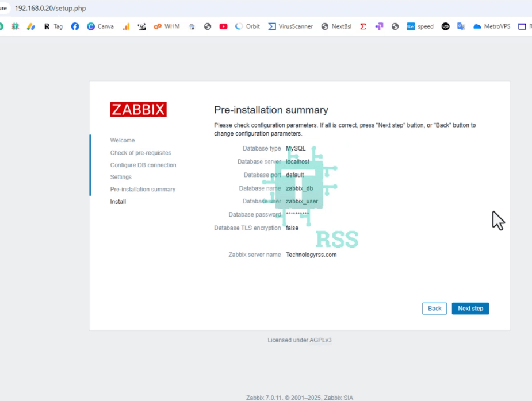Open the fiber speed bookmark
The width and height of the screenshot is (532, 401).
(x=420, y=26)
